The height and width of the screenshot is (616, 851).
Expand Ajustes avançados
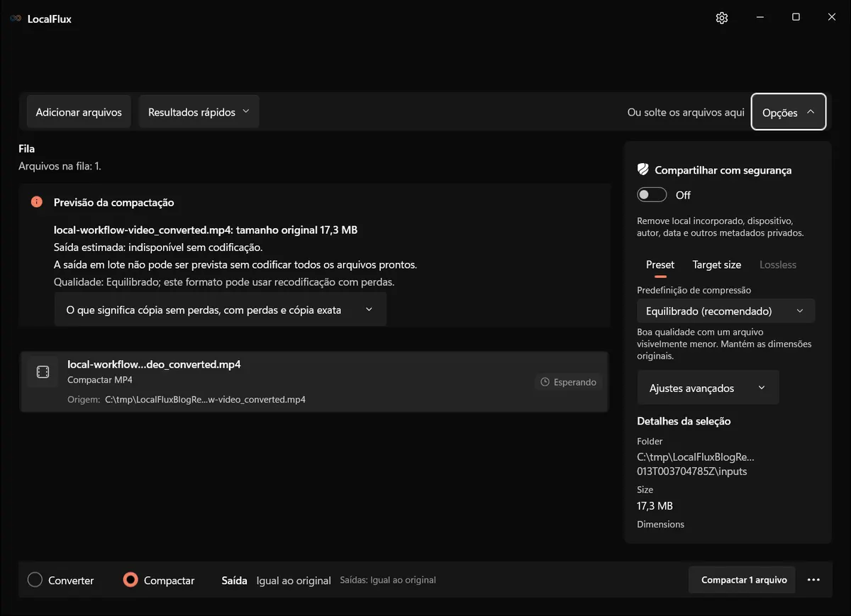tap(708, 388)
